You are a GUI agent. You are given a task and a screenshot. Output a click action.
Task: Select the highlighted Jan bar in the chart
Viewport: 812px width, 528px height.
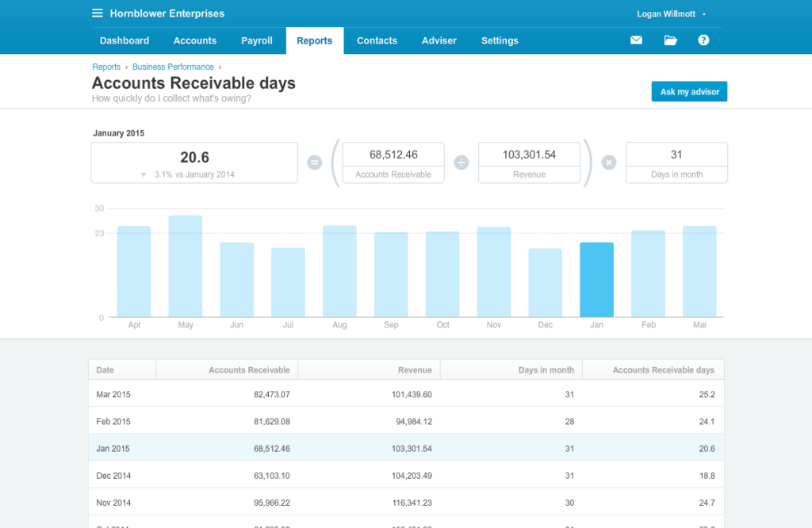(x=596, y=277)
